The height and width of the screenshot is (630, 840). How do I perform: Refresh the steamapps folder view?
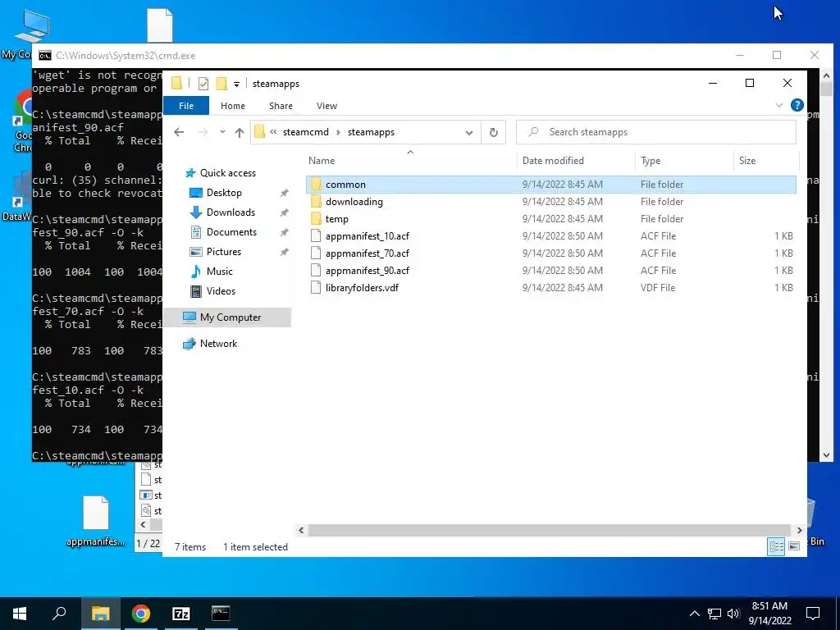click(x=493, y=132)
